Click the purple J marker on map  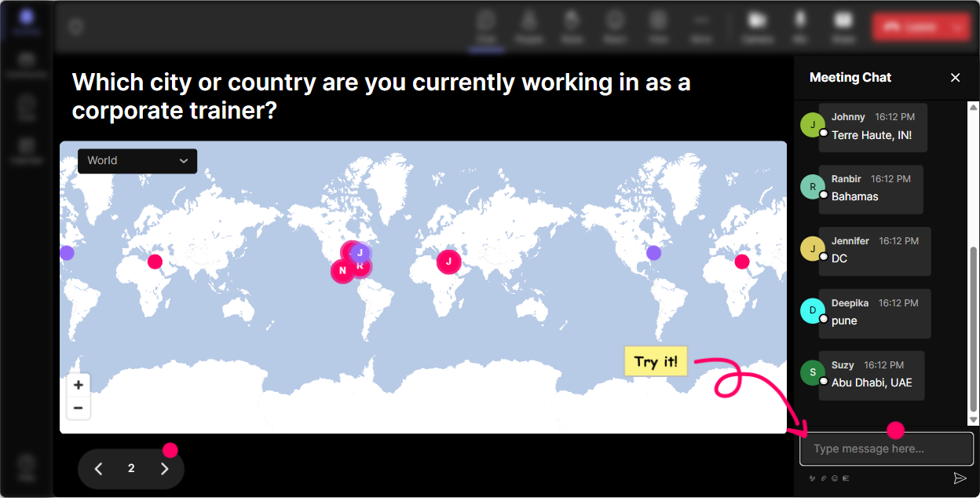[x=360, y=253]
